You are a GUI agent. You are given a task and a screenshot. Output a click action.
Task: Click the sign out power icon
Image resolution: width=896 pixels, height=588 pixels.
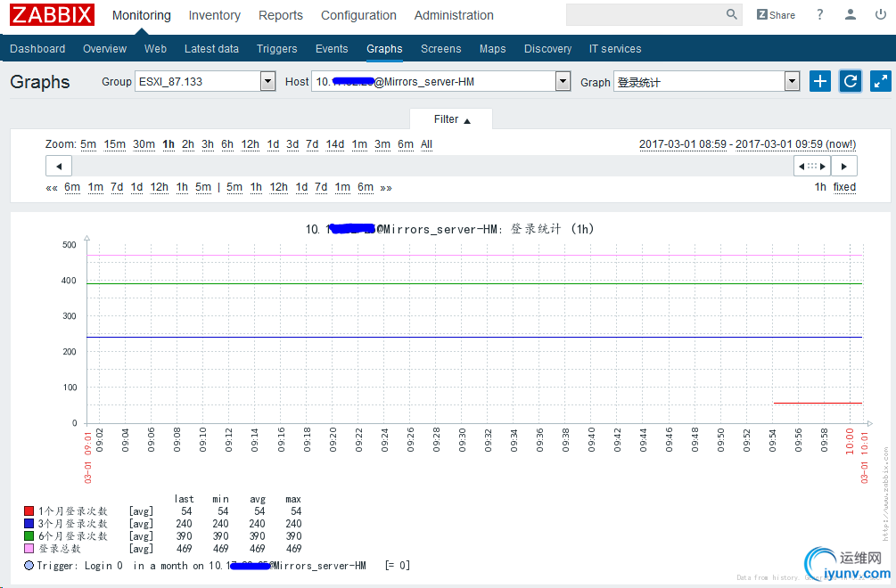coord(880,15)
